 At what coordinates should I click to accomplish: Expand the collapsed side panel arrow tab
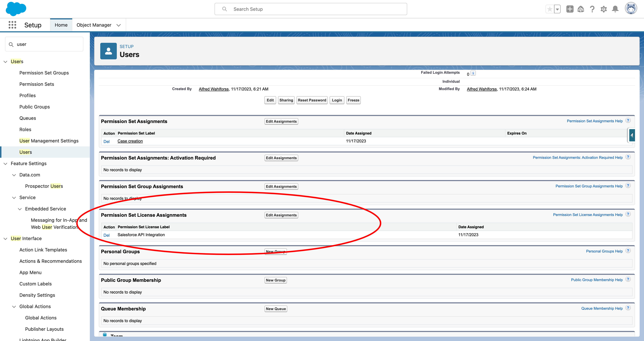coord(632,135)
